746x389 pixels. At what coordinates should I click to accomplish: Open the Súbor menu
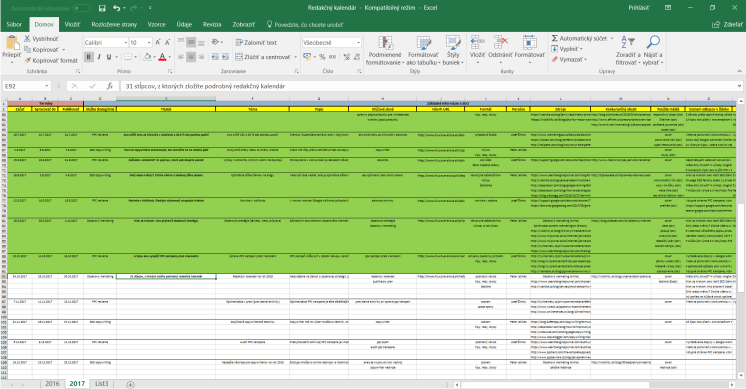14,24
